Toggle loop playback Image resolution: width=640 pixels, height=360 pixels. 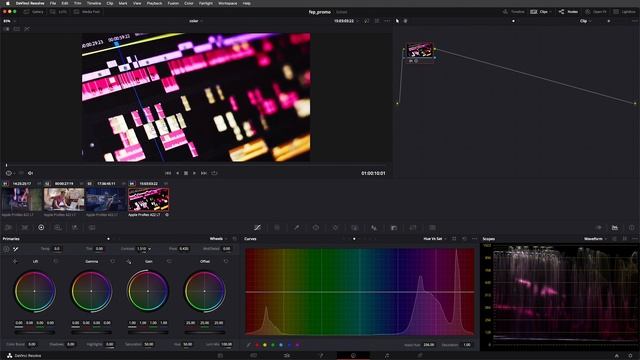pos(214,173)
